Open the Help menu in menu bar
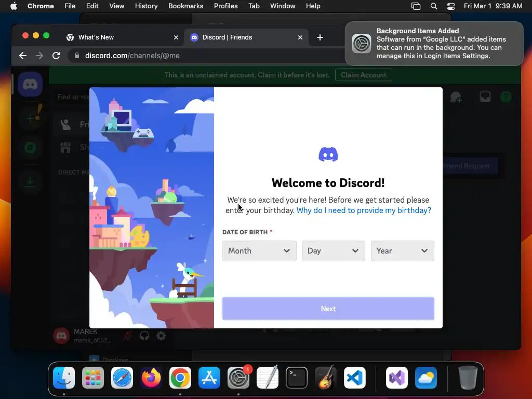Screen dimensions: 532x399 pos(313,6)
